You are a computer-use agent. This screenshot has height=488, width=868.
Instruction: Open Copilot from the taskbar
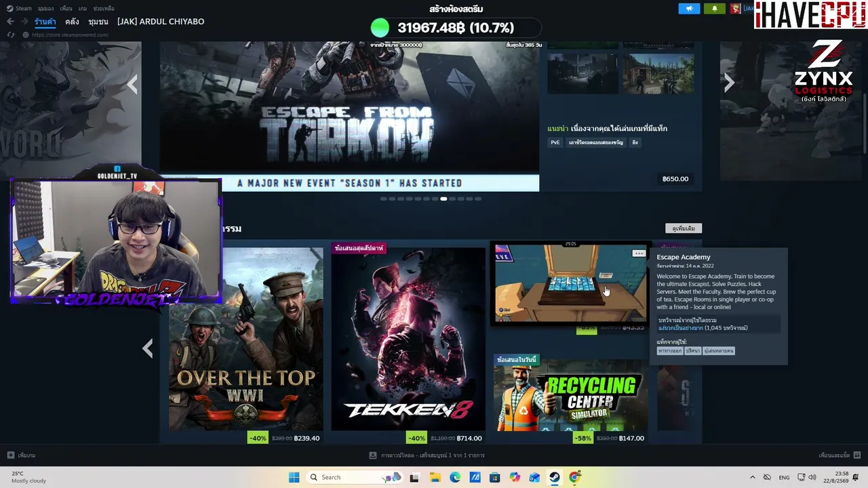pyautogui.click(x=515, y=477)
